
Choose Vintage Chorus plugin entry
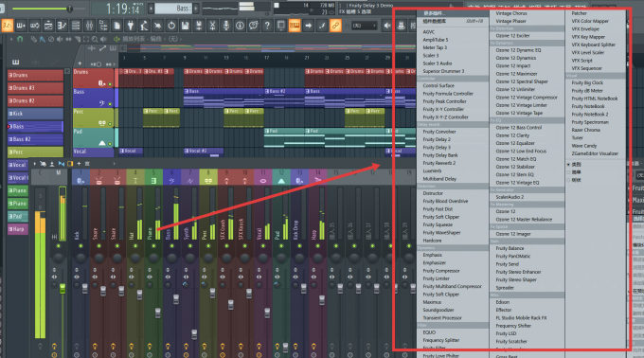pyautogui.click(x=510, y=13)
